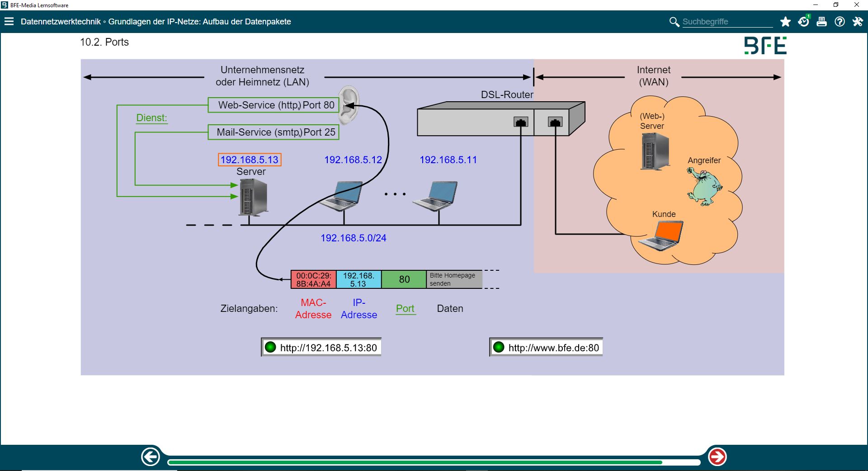Click the Angreifer monster figure
The image size is (868, 471).
[703, 186]
